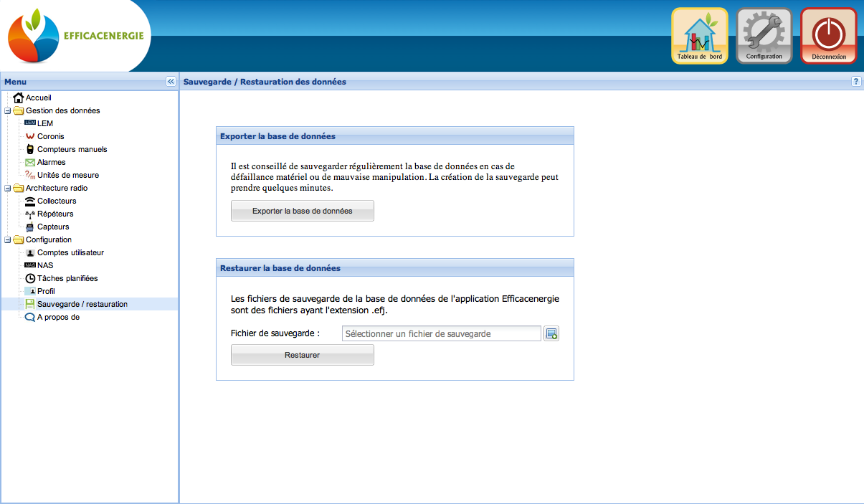Select Coronis in the menu tree
The height and width of the screenshot is (504, 864).
pos(51,136)
